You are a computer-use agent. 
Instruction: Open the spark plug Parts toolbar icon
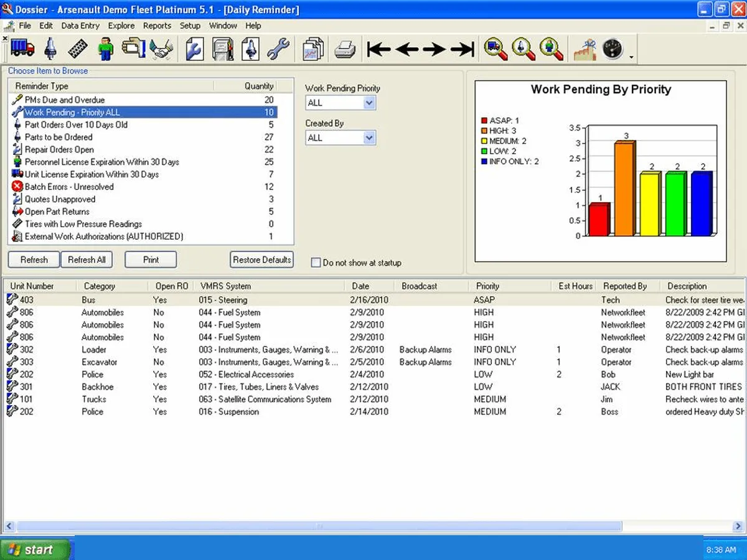point(51,49)
